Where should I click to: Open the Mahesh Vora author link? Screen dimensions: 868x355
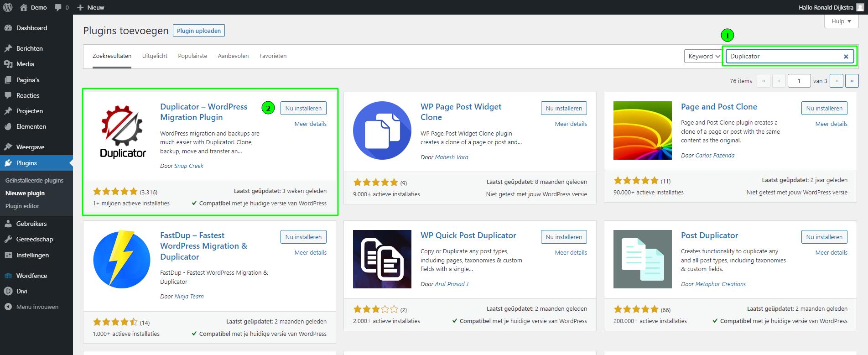pyautogui.click(x=452, y=157)
